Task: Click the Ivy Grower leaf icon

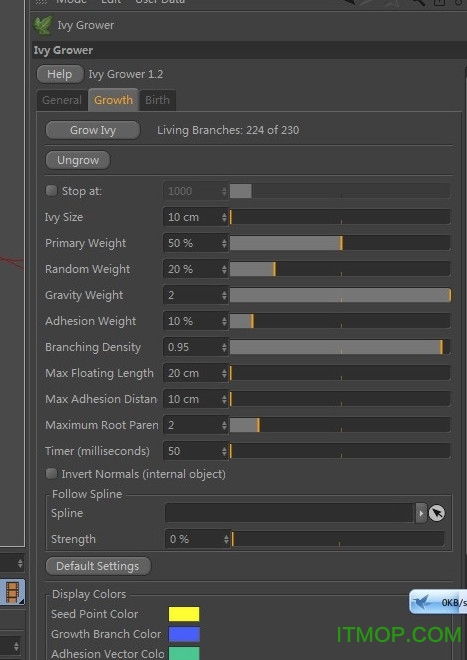Action: pos(43,25)
